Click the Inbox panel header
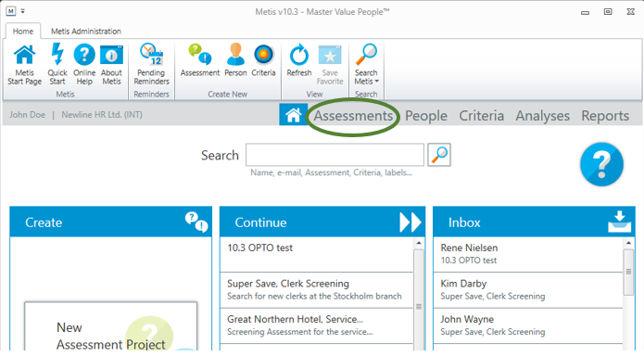Image resolution: width=644 pixels, height=356 pixels. pos(534,222)
